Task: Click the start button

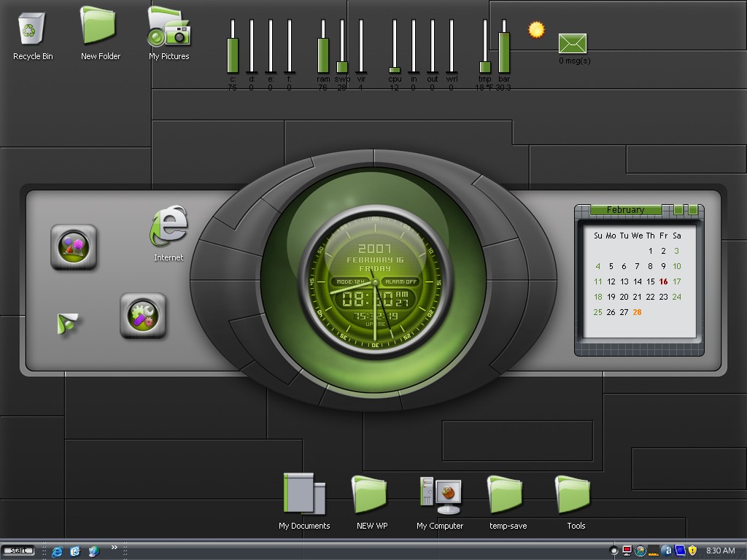Action: [18, 551]
